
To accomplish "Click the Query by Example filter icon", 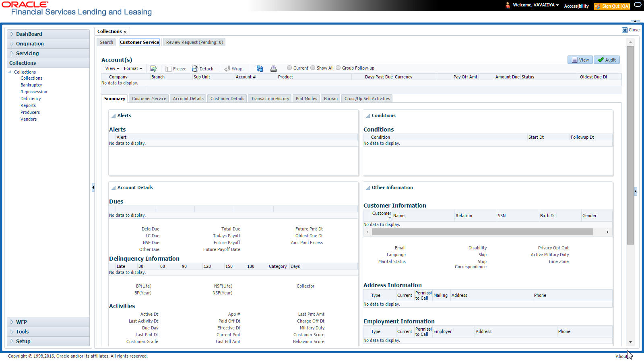I will click(153, 69).
